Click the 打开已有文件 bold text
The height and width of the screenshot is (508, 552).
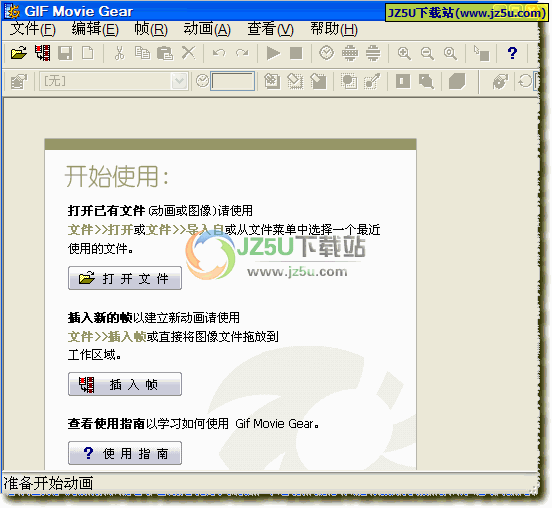(106, 211)
